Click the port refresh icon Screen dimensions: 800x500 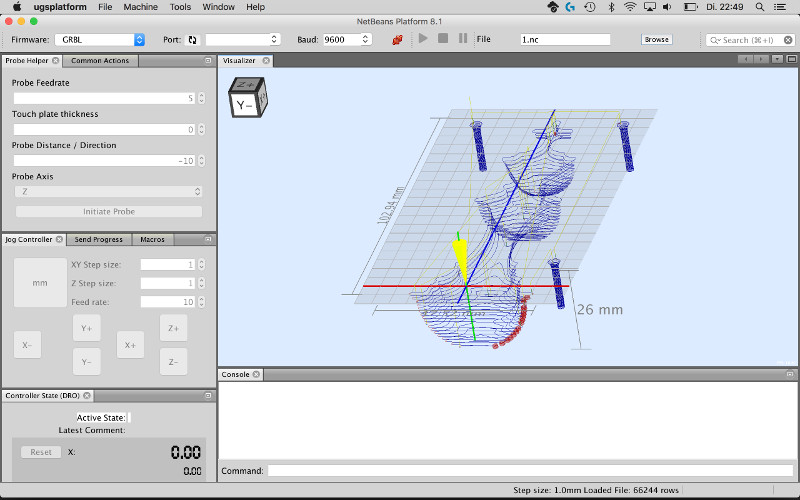click(193, 40)
